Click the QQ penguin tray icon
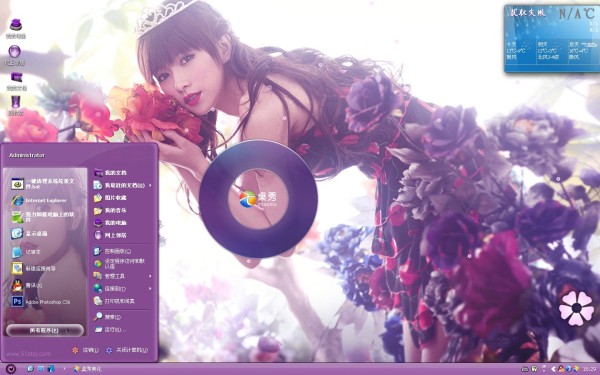 (x=561, y=369)
